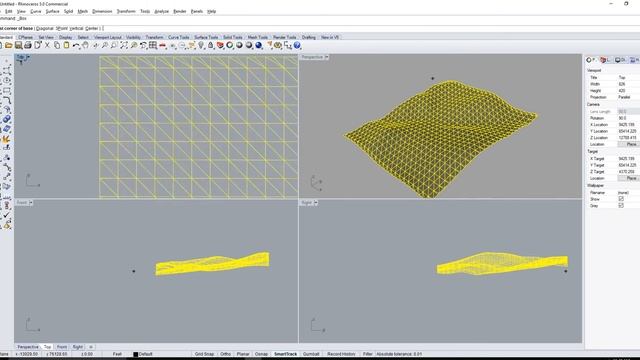Select the yellow Explode tool in sidebar
The width and height of the screenshot is (640, 360).
tap(7, 139)
